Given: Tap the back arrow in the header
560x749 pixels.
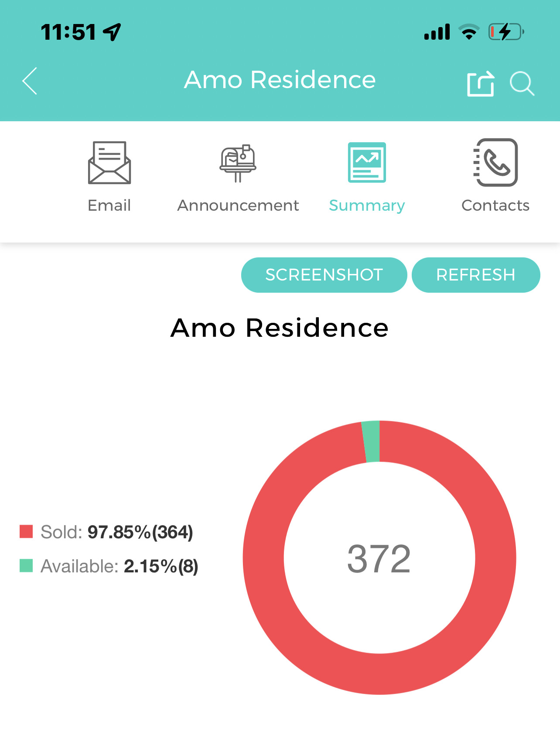Looking at the screenshot, I should pos(30,81).
